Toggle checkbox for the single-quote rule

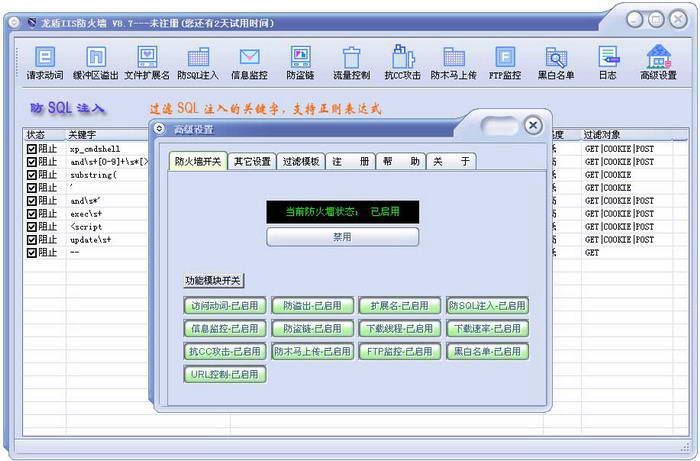point(31,187)
